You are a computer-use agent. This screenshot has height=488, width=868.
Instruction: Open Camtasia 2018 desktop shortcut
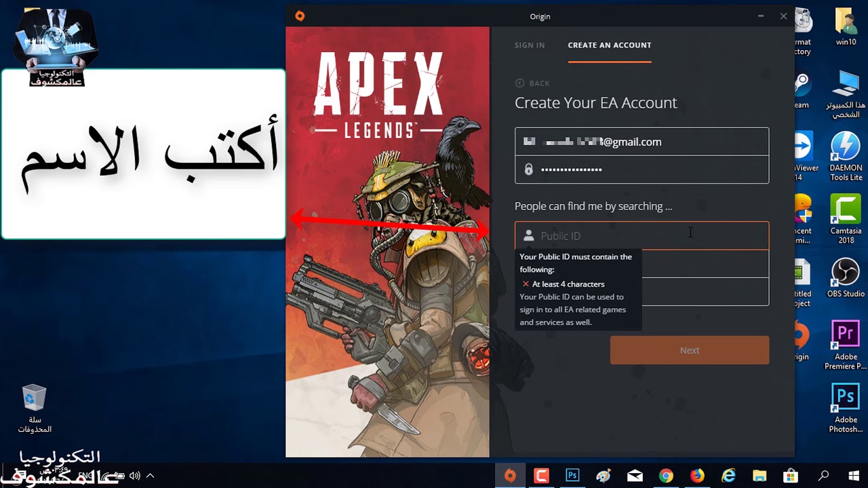click(846, 220)
